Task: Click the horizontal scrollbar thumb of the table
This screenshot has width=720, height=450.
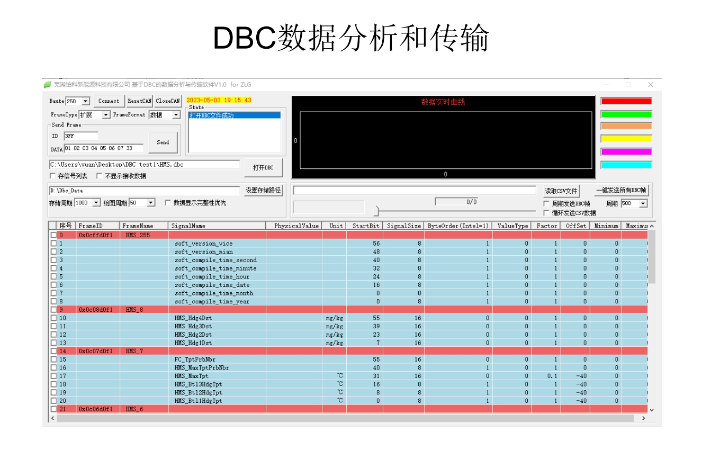Action: [345, 418]
